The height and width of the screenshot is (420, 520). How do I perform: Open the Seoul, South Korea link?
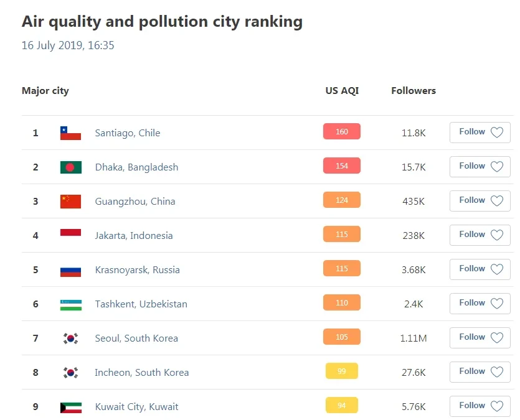tap(136, 338)
